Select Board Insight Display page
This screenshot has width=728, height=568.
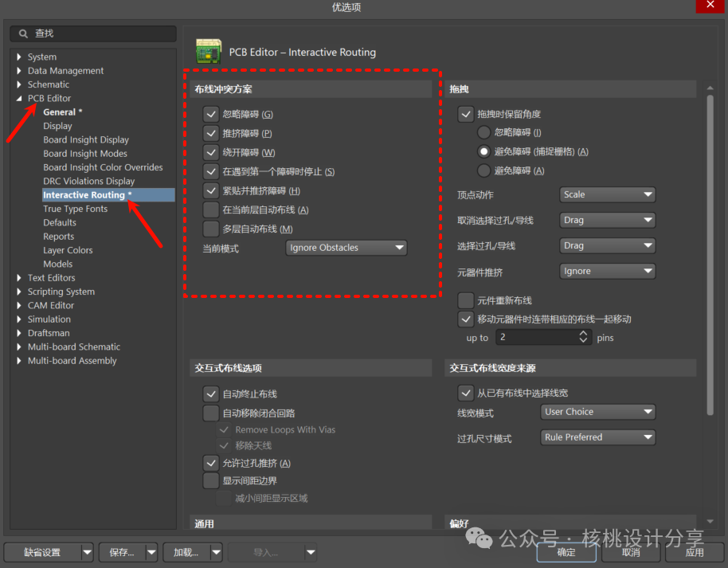pos(86,139)
